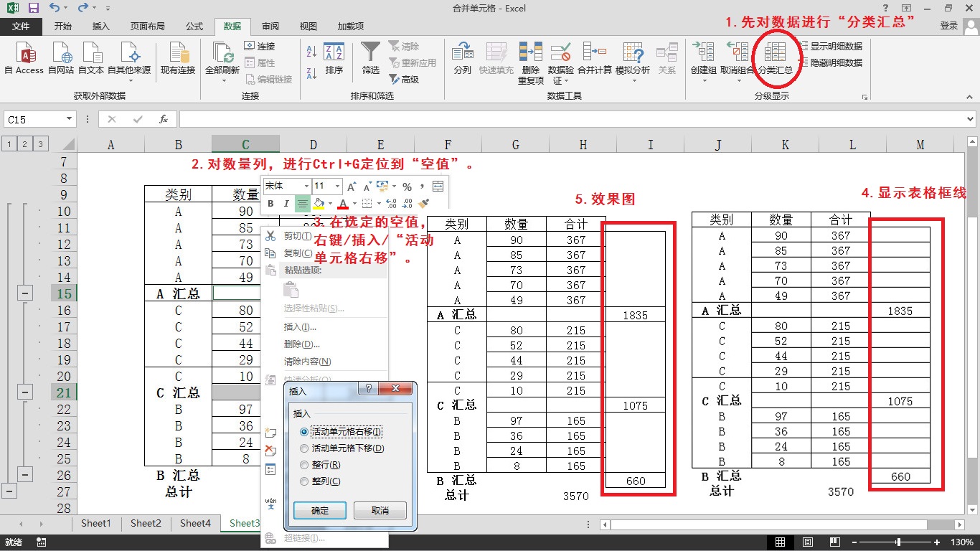
Task: Open the 宋体 font name dropdown
Action: [306, 187]
